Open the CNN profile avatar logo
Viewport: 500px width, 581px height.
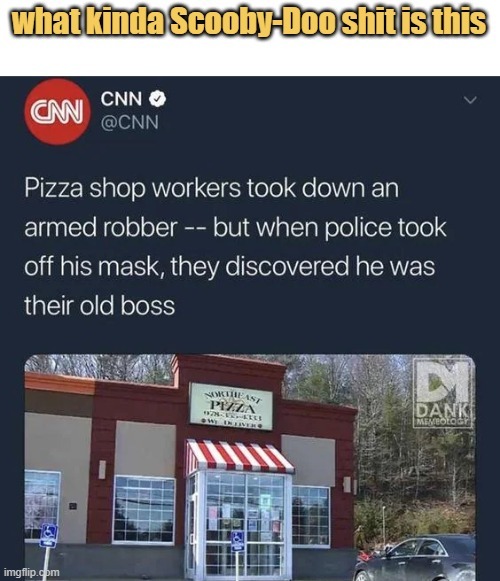pyautogui.click(x=57, y=112)
